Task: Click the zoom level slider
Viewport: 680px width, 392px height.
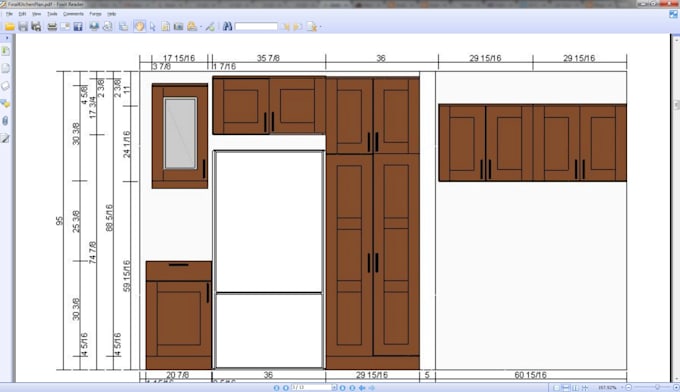Action: click(652, 387)
